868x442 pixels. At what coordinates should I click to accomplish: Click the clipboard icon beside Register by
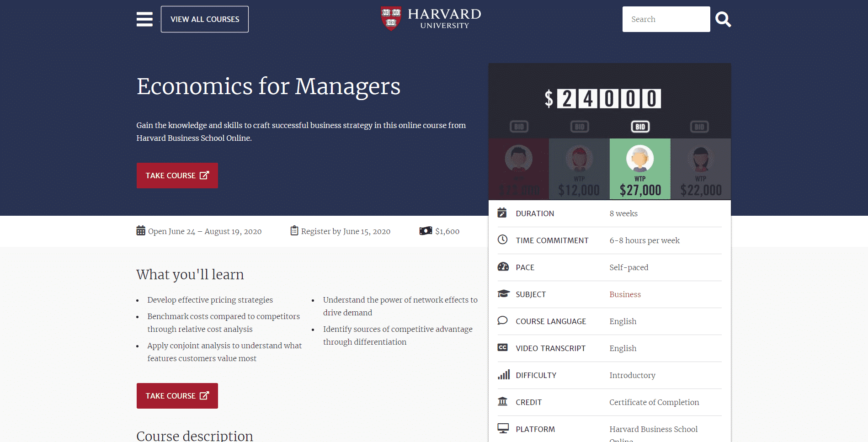click(294, 230)
